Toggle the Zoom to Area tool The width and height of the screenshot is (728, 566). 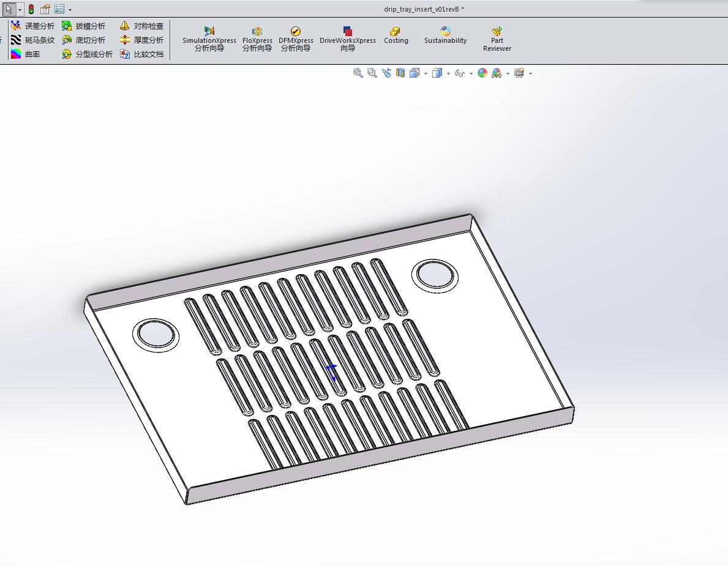pyautogui.click(x=372, y=73)
